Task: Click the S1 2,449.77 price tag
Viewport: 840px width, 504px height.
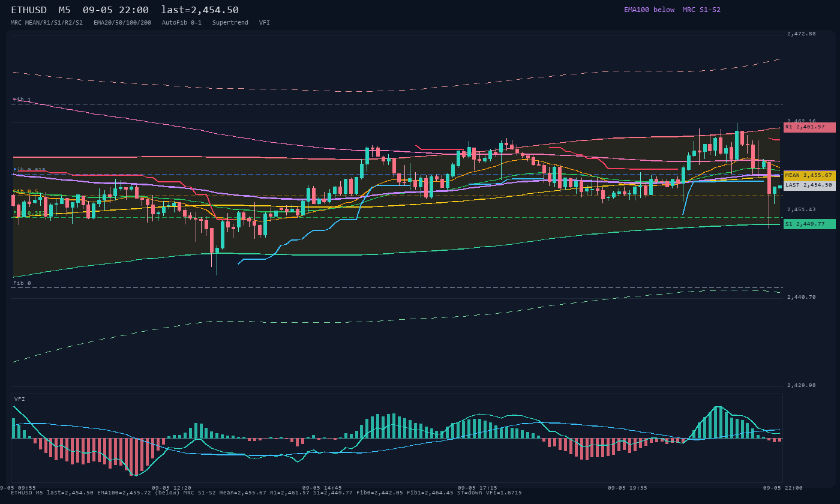Action: click(x=809, y=224)
